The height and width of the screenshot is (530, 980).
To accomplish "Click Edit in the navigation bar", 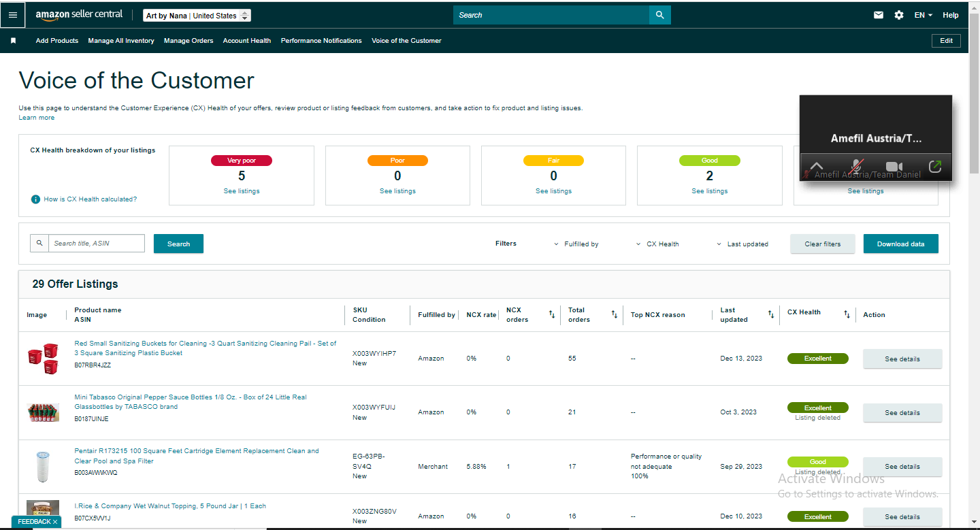I will coord(947,41).
